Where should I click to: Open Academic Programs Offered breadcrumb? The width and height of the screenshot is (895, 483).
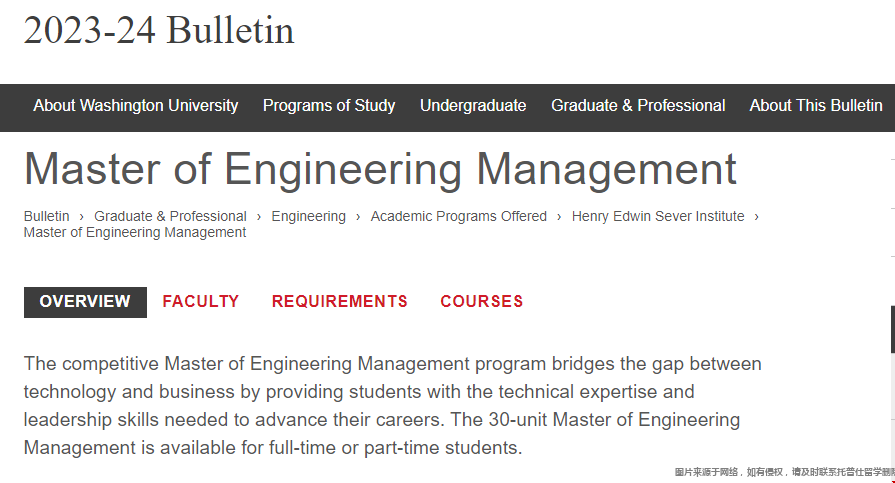coord(458,216)
